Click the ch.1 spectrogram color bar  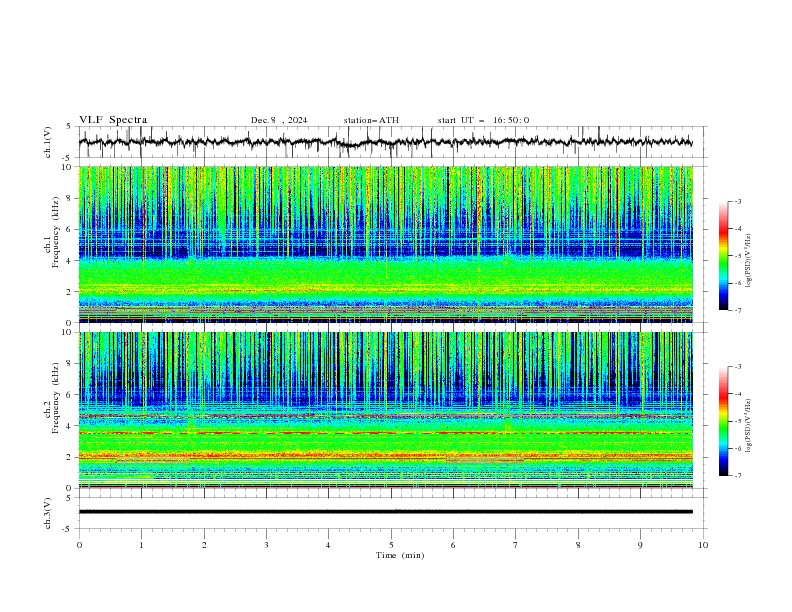pyautogui.click(x=724, y=256)
